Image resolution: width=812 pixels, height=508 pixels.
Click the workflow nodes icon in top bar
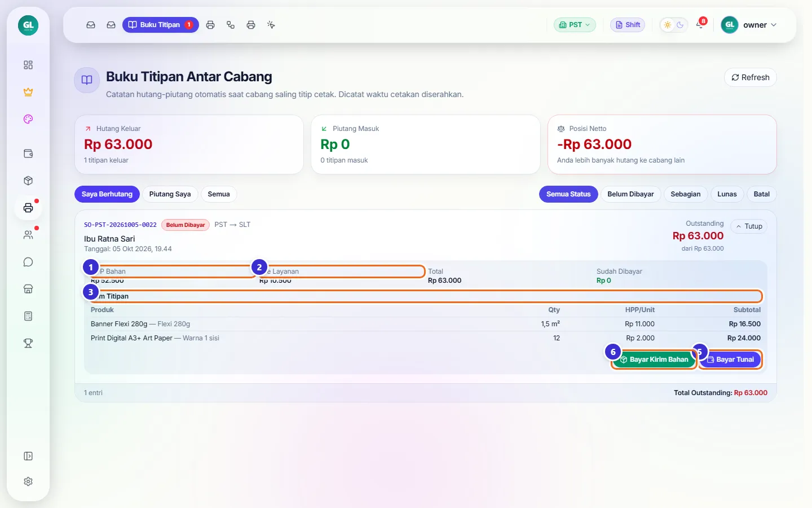point(231,25)
